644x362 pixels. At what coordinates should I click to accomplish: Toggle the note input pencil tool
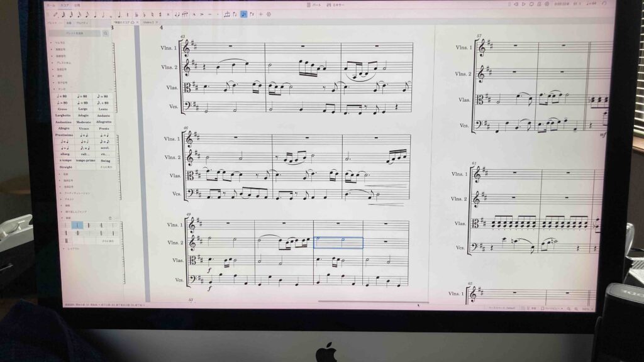pos(55,14)
